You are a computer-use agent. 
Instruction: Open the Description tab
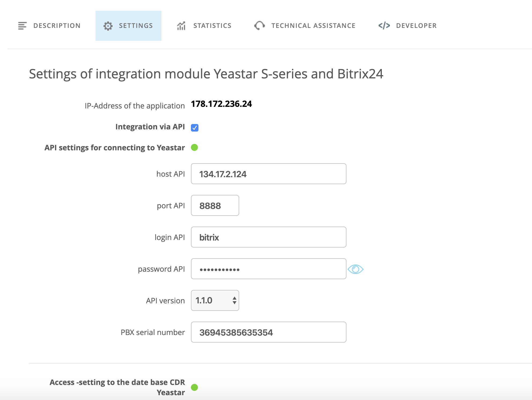(x=57, y=26)
